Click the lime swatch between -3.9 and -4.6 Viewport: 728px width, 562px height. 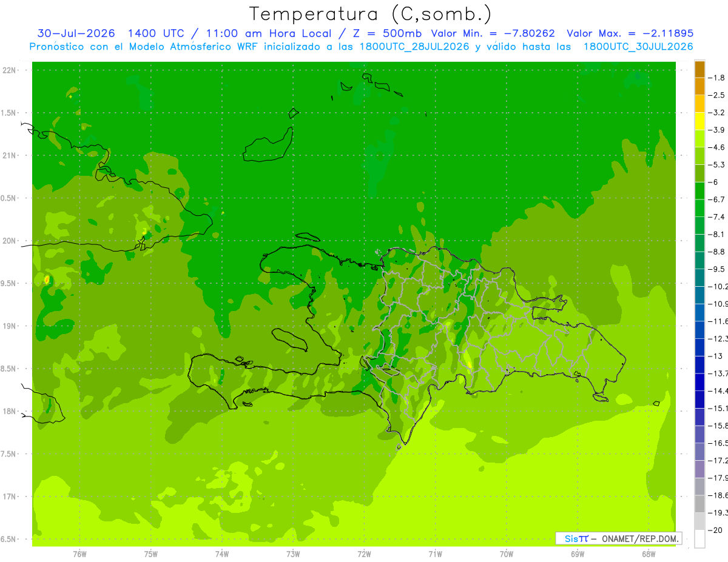click(699, 139)
